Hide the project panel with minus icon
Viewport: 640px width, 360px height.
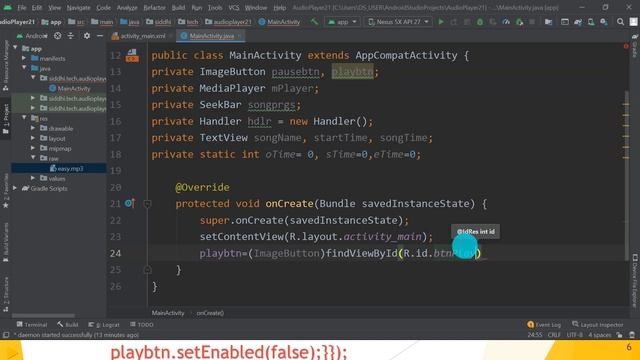[100, 36]
